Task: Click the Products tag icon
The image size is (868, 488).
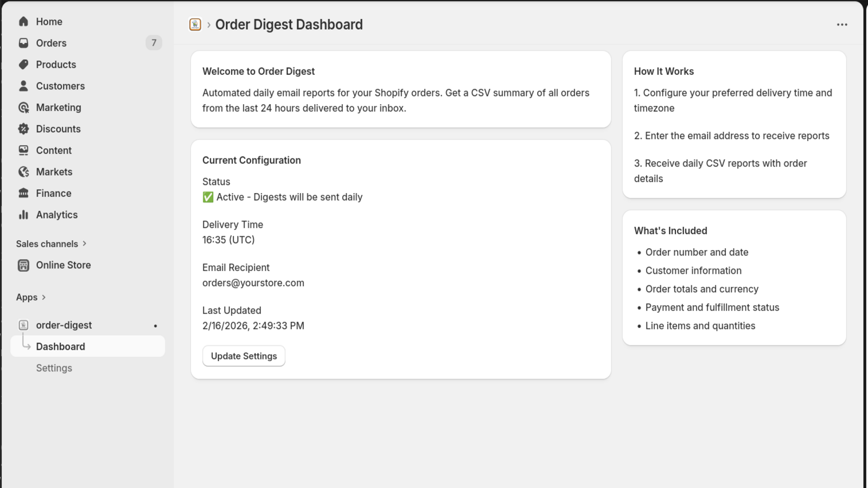Action: coord(23,65)
